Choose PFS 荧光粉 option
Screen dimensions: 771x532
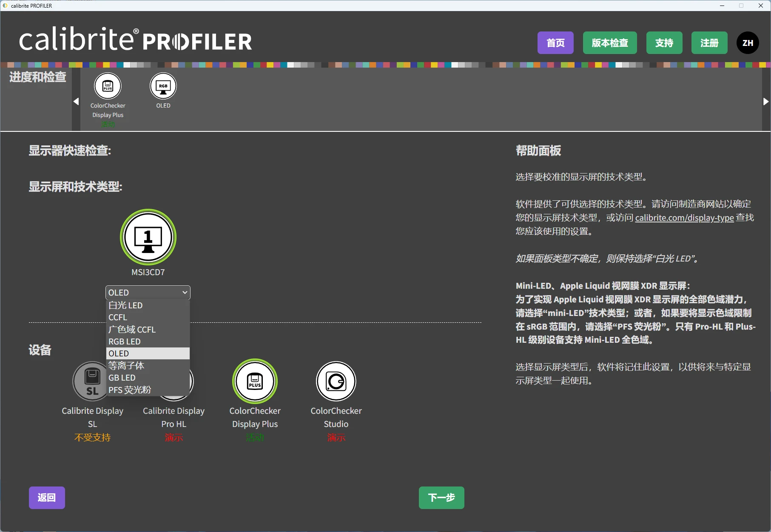click(x=148, y=390)
